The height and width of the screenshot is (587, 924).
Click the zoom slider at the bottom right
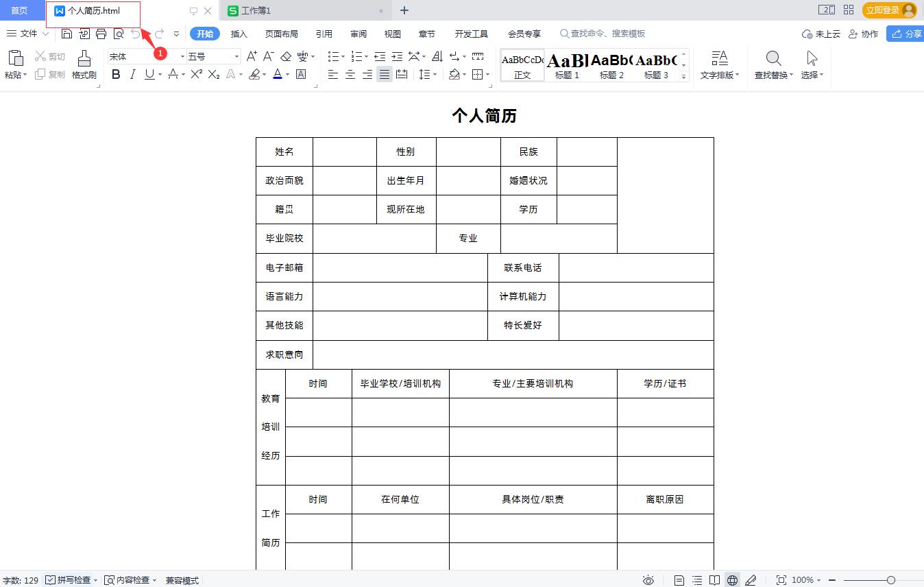tap(891, 579)
